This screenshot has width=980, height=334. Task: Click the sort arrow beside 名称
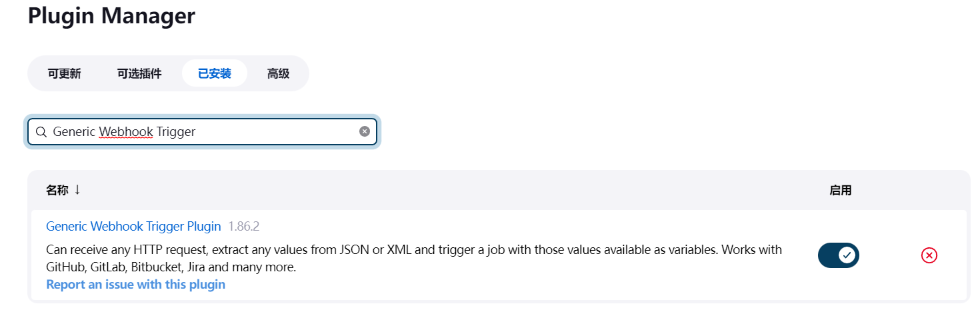[77, 190]
